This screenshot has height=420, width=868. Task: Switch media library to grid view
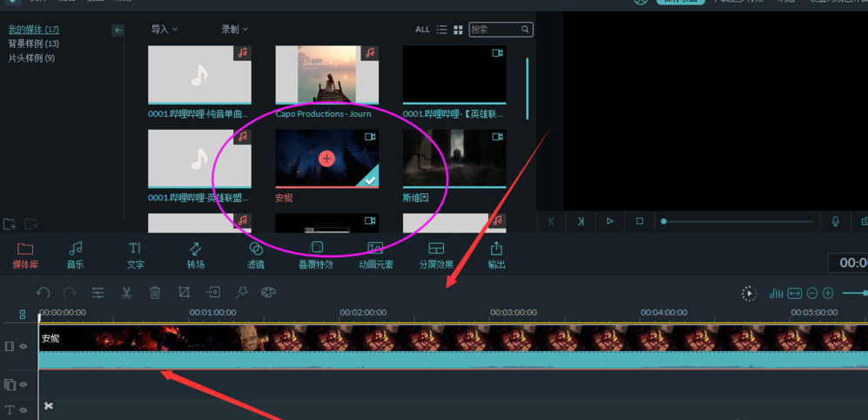[x=458, y=30]
